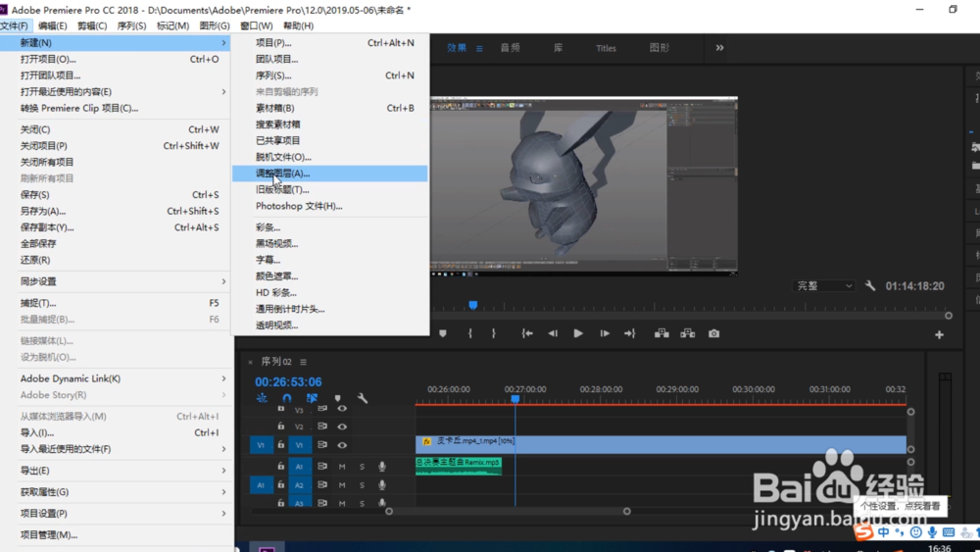The image size is (980, 552).
Task: Close the 序列 02 timeline tab
Action: (x=251, y=362)
